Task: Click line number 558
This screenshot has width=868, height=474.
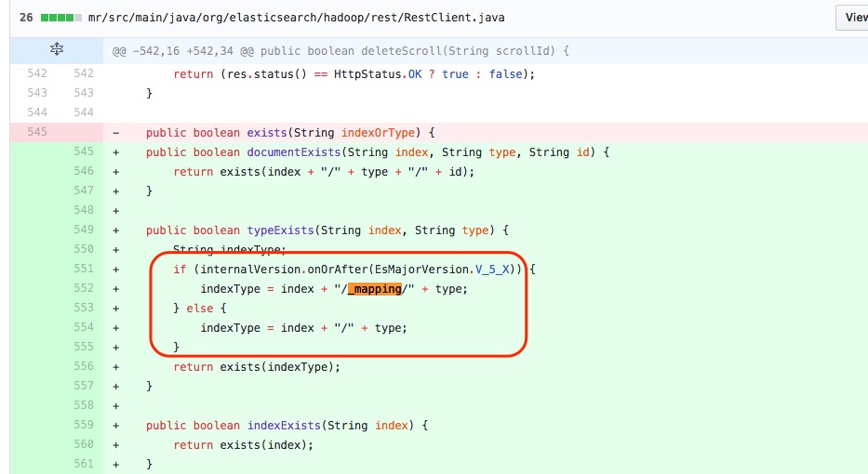Action: 84,405
